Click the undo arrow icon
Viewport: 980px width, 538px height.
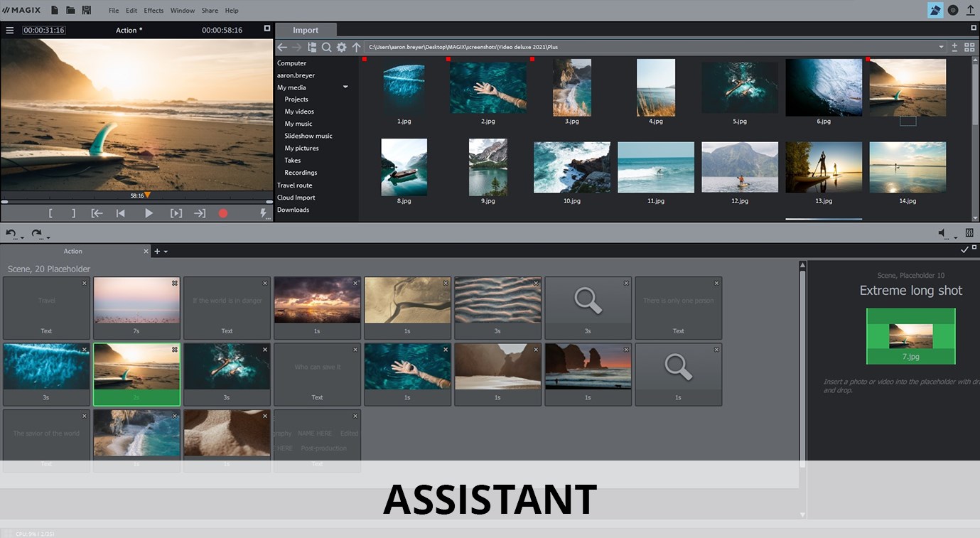[x=11, y=233]
